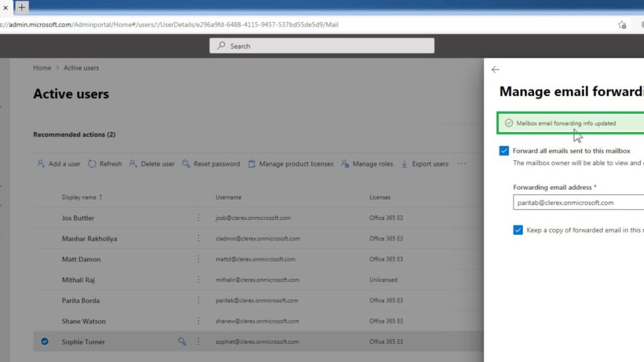Select the Manage roles icon
The height and width of the screenshot is (362, 644).
pos(344,163)
